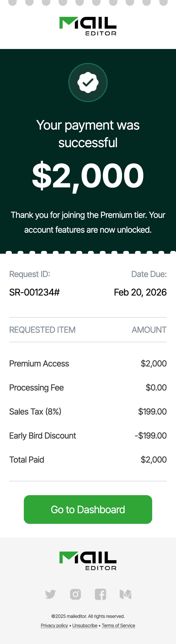Click the Premium Access line item
176x644 pixels.
click(39, 363)
